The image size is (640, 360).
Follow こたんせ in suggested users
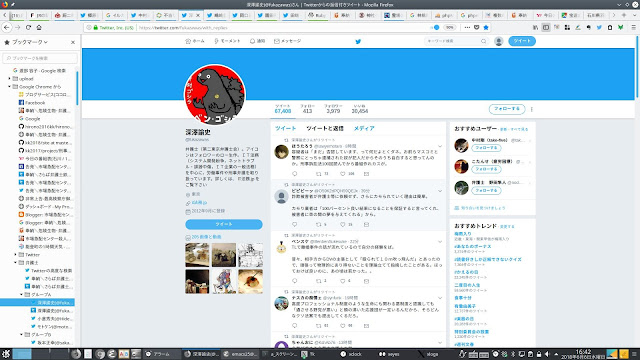[486, 169]
